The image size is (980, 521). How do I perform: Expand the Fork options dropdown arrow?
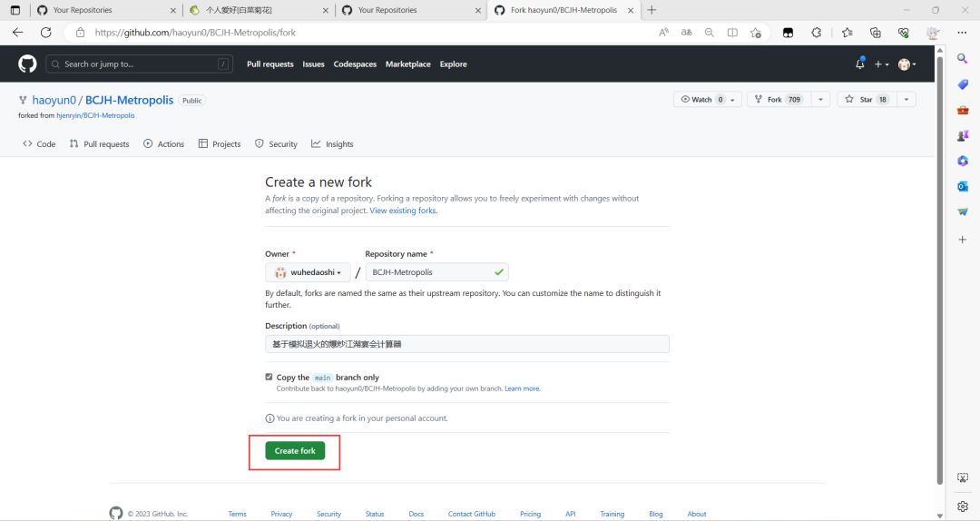pos(820,100)
